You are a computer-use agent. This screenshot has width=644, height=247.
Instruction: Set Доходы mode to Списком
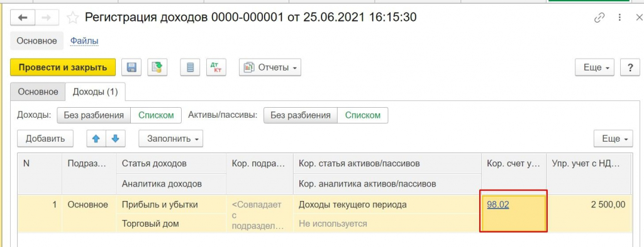coord(156,115)
